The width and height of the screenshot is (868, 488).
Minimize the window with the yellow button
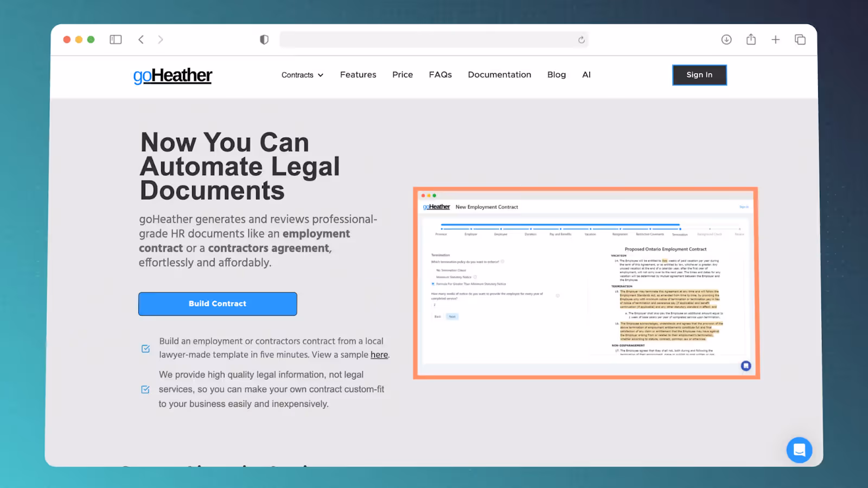pos(79,40)
